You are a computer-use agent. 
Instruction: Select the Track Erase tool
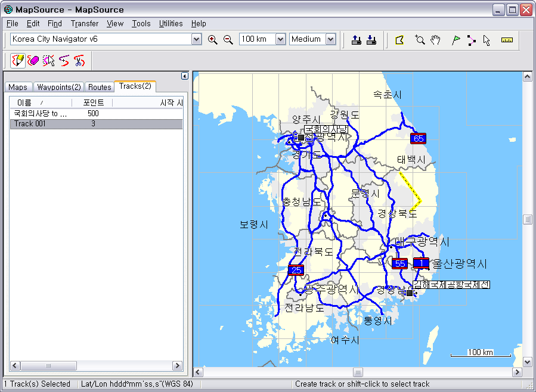33,61
